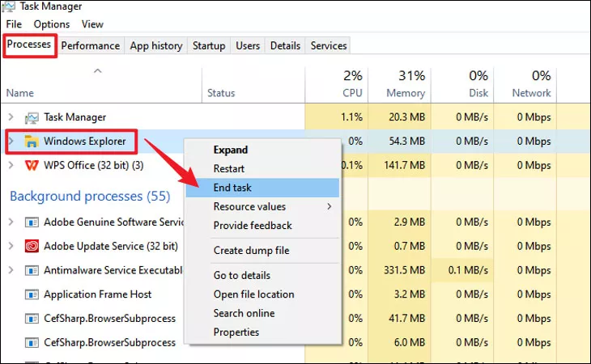Screen dimensions: 591x364
Task: Click the 1.1% CPU value
Action: click(351, 117)
